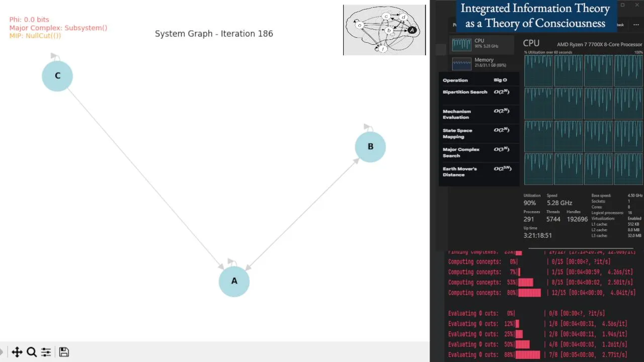Viewport: 644px width, 362px height.
Task: Click the State Space Mapping row
Action: coord(478,133)
